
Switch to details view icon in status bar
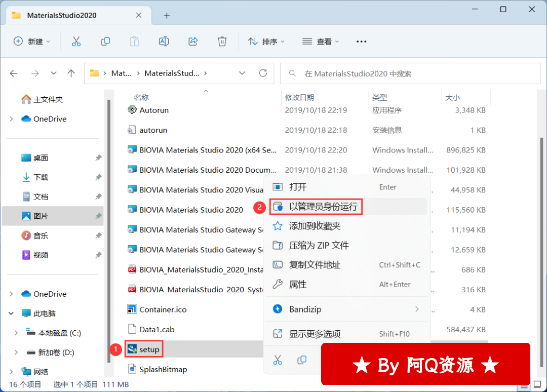coord(524,386)
